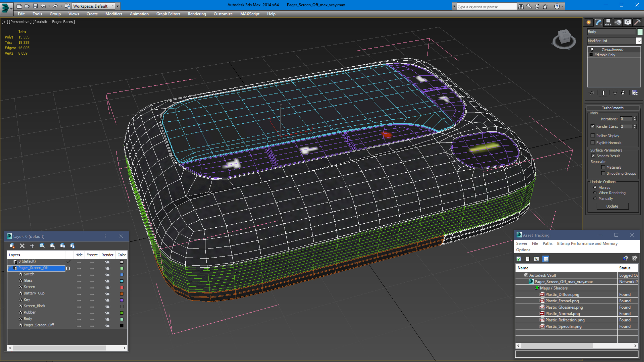The image size is (644, 362).
Task: Add selected objects to layer plus icon
Action: [32, 246]
